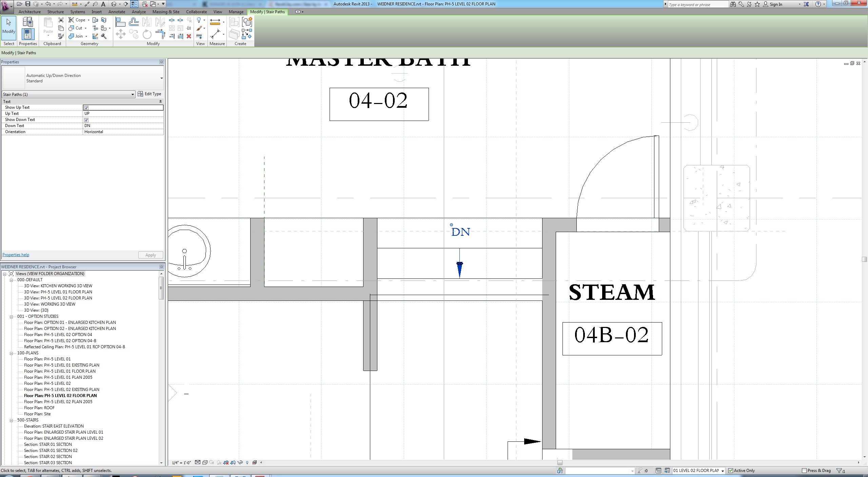
Task: Switch to the Massing & Site tab
Action: 165,12
